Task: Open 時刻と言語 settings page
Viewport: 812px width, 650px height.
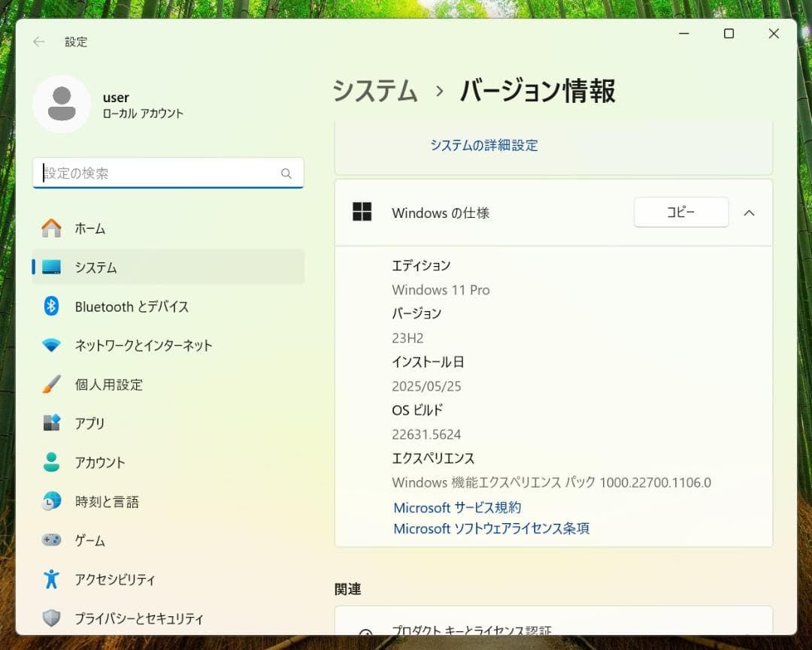Action: [x=168, y=501]
